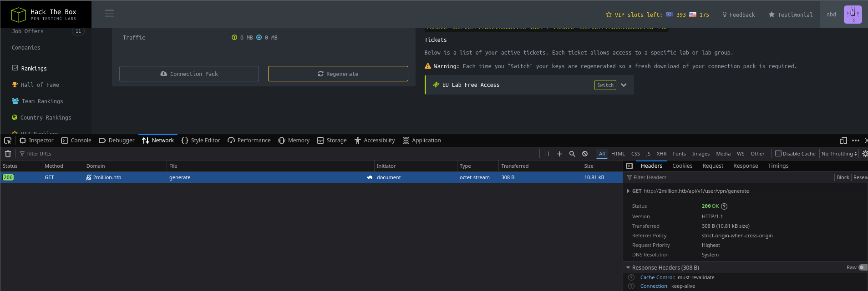Screen dimensions: 868x291
Task: Click into the Filter Headers field
Action: coord(729,177)
